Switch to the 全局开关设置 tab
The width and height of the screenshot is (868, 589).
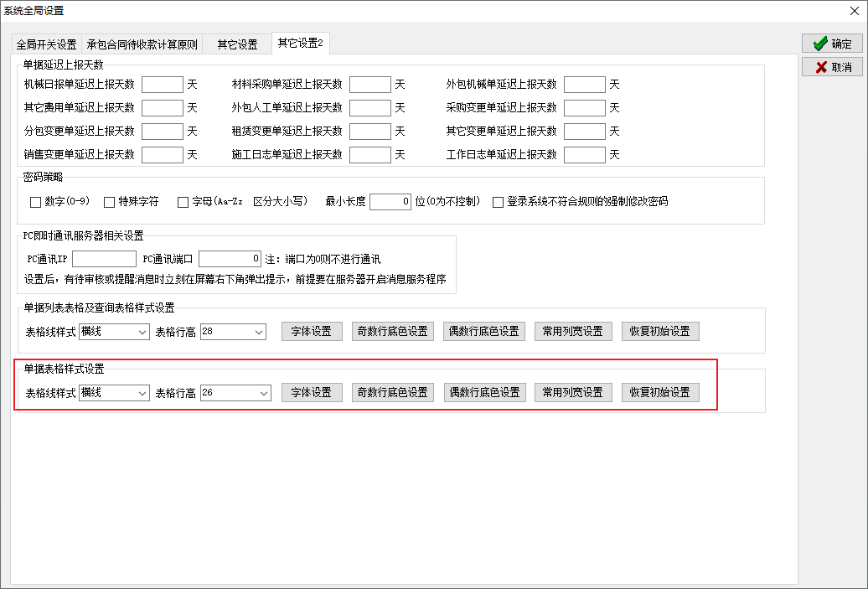point(46,44)
